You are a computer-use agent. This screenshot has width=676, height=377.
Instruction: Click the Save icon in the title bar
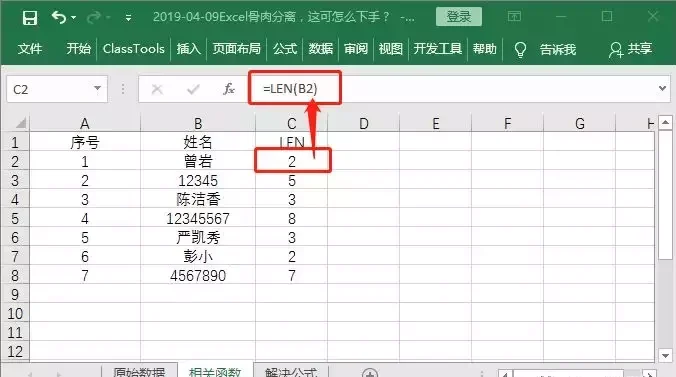[x=30, y=18]
